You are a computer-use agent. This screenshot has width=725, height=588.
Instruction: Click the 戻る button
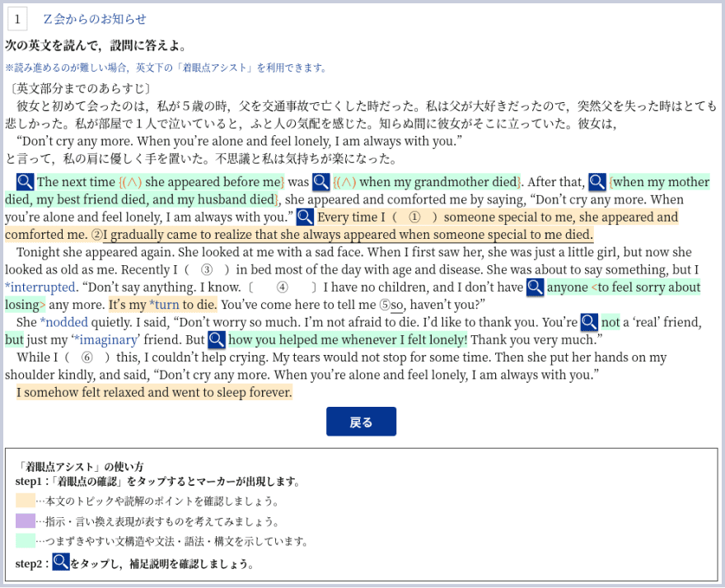click(x=361, y=422)
